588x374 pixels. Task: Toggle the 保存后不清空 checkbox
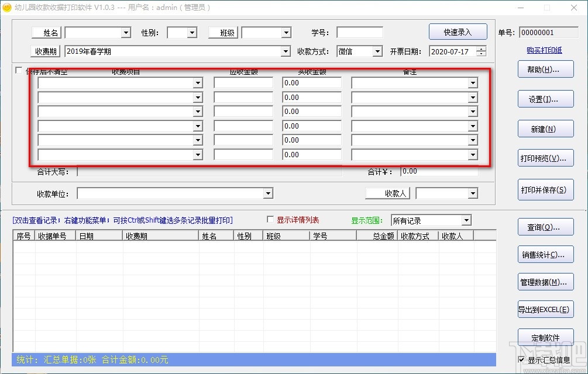(19, 69)
